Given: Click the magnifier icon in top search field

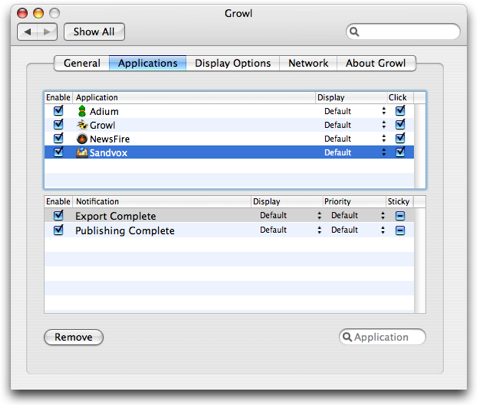Looking at the screenshot, I should (x=354, y=32).
